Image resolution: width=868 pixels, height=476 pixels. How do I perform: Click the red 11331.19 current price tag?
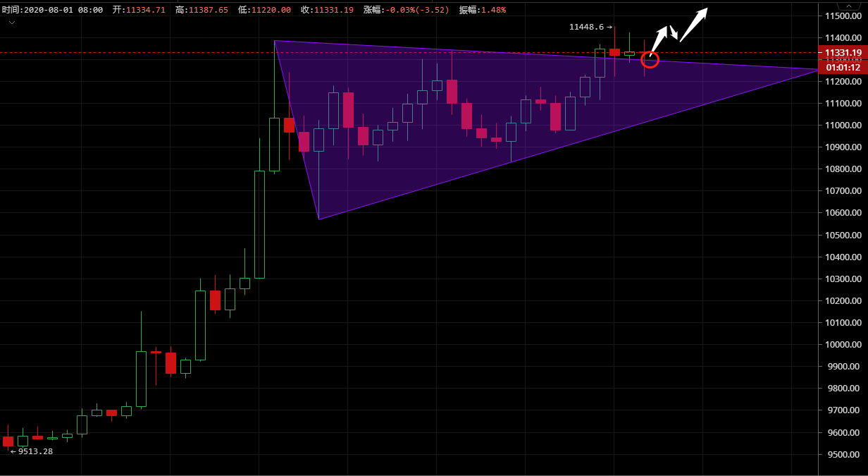pos(843,53)
